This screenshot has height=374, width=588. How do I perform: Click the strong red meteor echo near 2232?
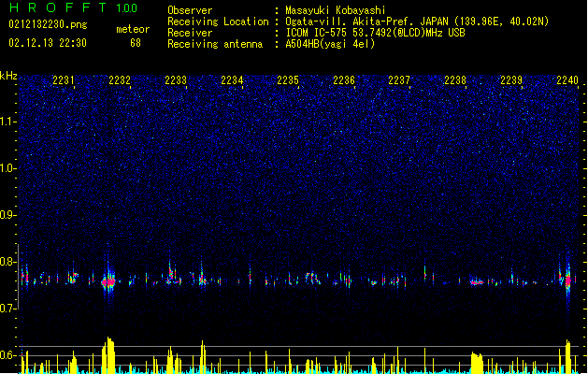coord(108,281)
